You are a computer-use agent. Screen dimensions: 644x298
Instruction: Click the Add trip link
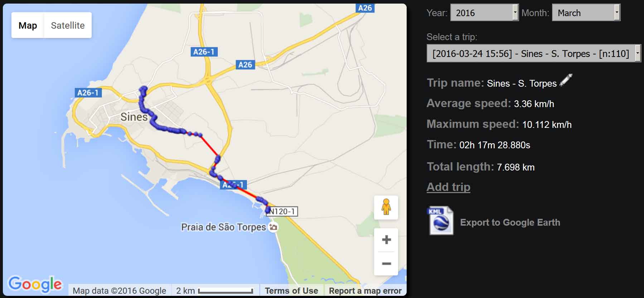point(449,187)
